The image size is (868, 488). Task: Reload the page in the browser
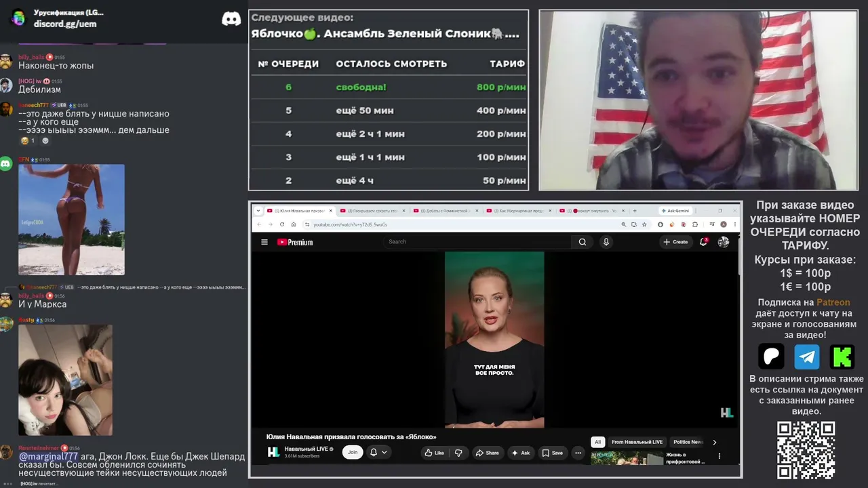tap(281, 224)
